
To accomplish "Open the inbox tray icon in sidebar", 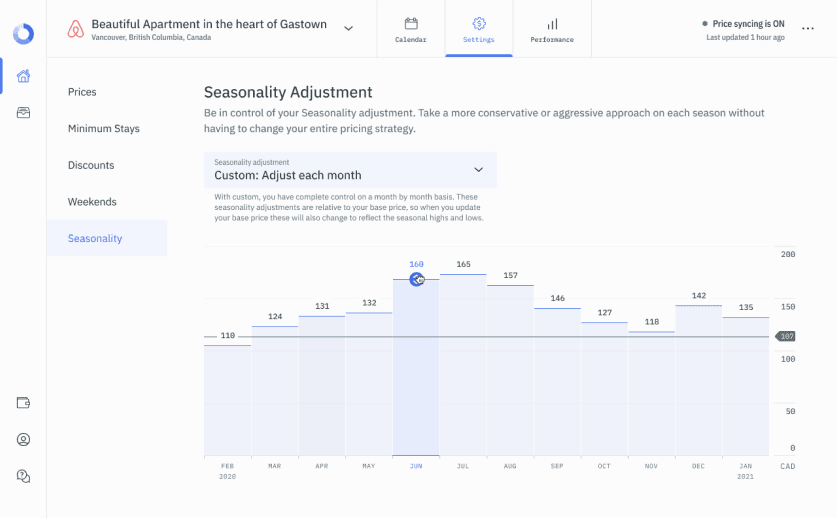I will [x=23, y=113].
